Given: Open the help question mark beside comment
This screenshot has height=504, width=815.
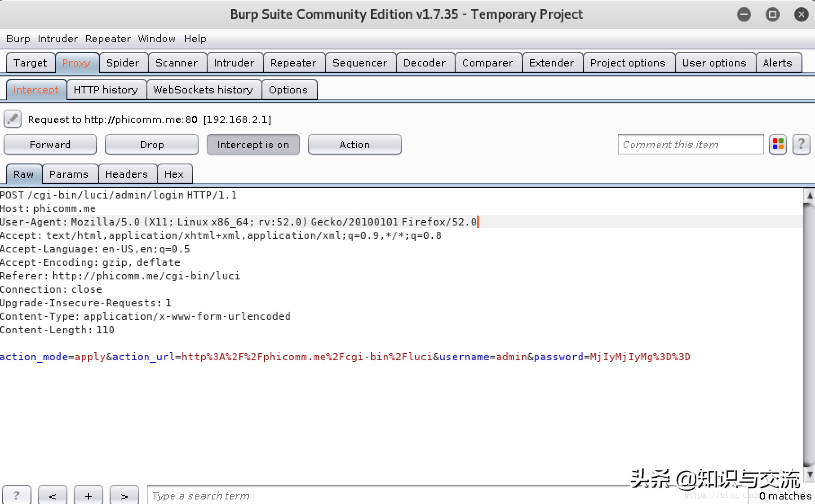Looking at the screenshot, I should (801, 145).
